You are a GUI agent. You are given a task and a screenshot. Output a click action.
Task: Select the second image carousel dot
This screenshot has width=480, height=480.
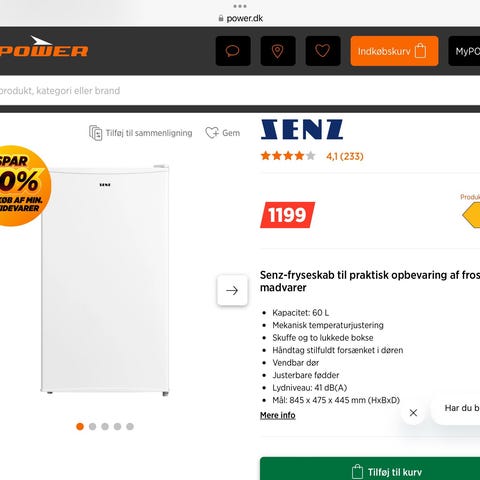point(93,426)
